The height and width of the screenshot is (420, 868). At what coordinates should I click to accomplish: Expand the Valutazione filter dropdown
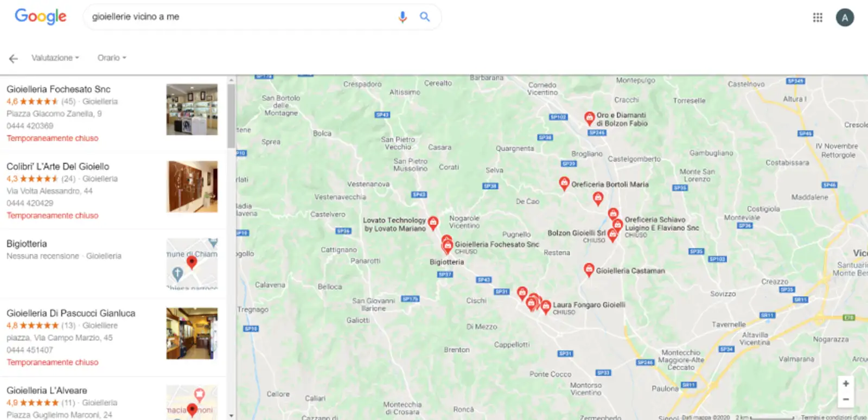pyautogui.click(x=55, y=58)
